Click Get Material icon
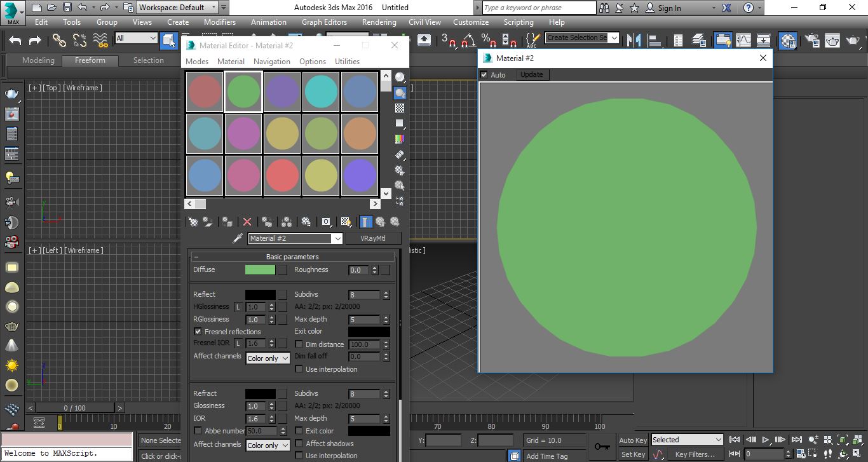Screen dimensions: 868x462 (193, 222)
